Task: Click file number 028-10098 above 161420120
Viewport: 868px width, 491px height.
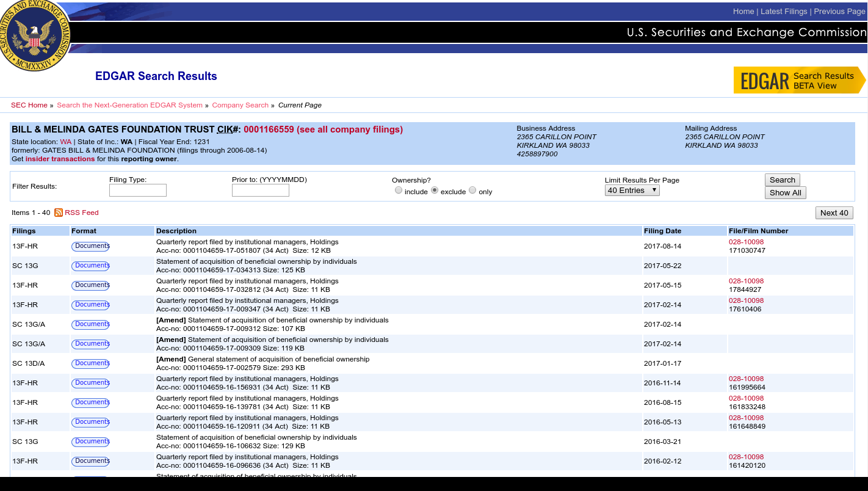Action: click(x=746, y=457)
